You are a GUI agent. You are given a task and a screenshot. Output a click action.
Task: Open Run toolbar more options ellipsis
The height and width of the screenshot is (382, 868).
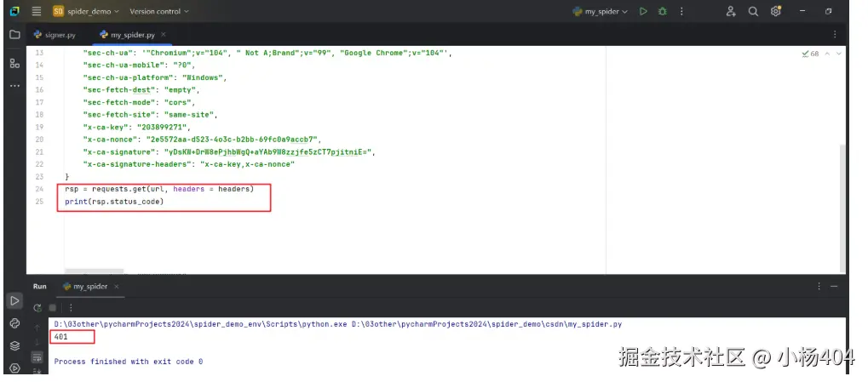pos(71,308)
